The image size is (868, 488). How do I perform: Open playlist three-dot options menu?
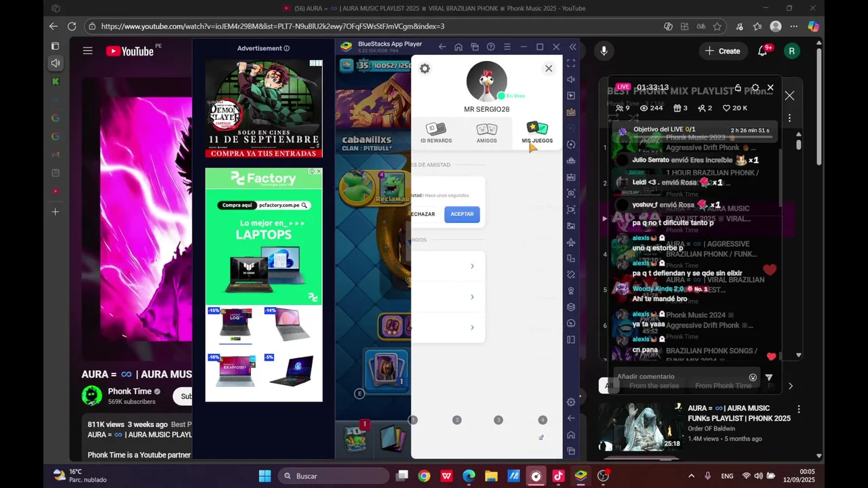point(789,119)
